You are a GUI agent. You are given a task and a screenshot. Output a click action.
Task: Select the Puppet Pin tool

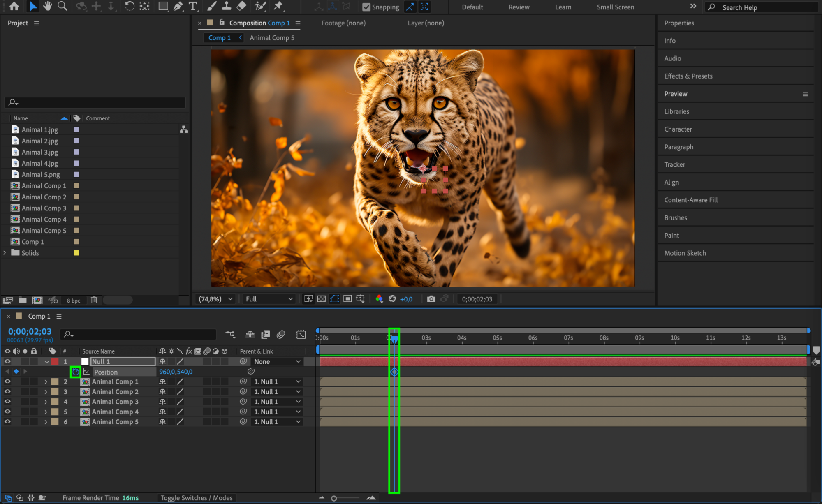(x=278, y=6)
